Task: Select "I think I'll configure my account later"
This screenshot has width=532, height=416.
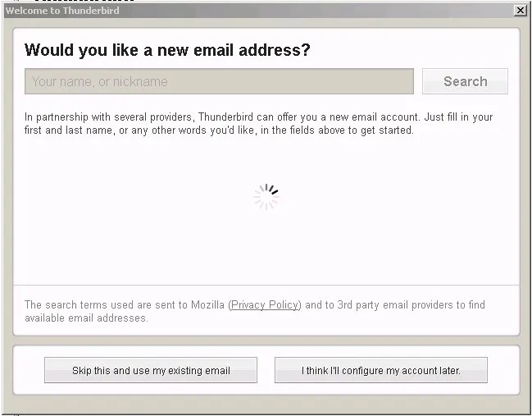Action: 381,371
